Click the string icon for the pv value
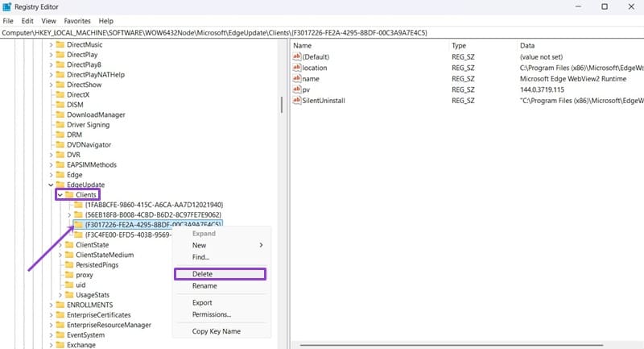This screenshot has width=644, height=349. point(296,89)
